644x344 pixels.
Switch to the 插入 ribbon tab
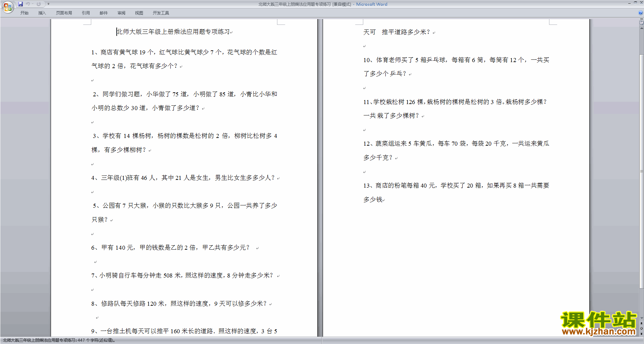click(x=42, y=13)
